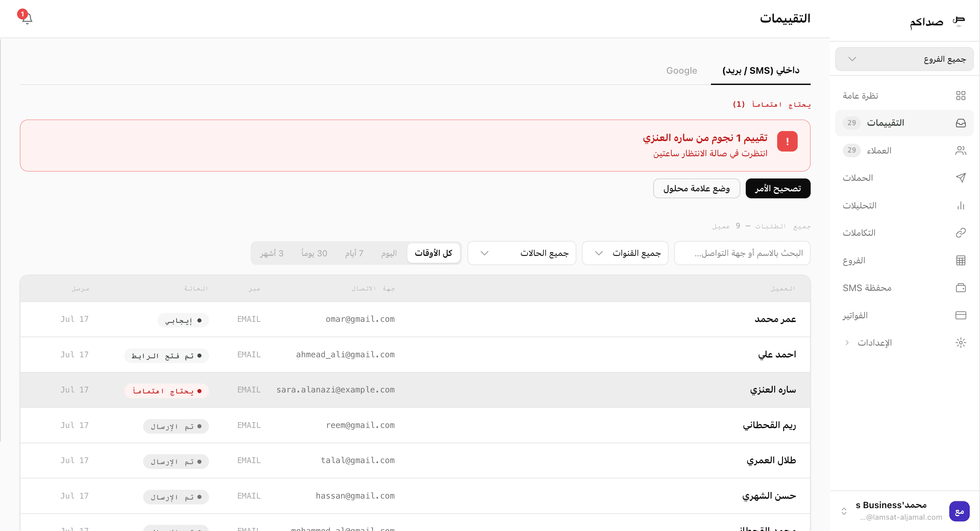The width and height of the screenshot is (980, 531).
Task: Open the ريم القحطاني customer row
Action: tap(415, 425)
